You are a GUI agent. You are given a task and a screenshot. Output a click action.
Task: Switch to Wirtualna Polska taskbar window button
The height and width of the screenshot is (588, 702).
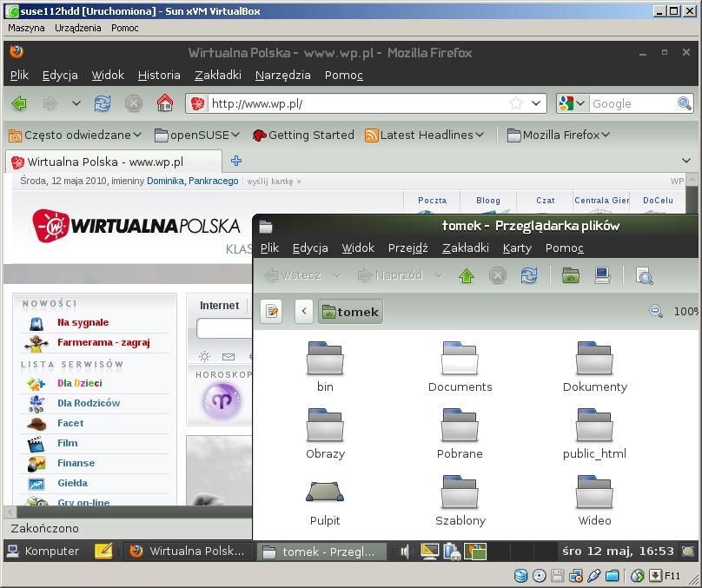coord(188,552)
